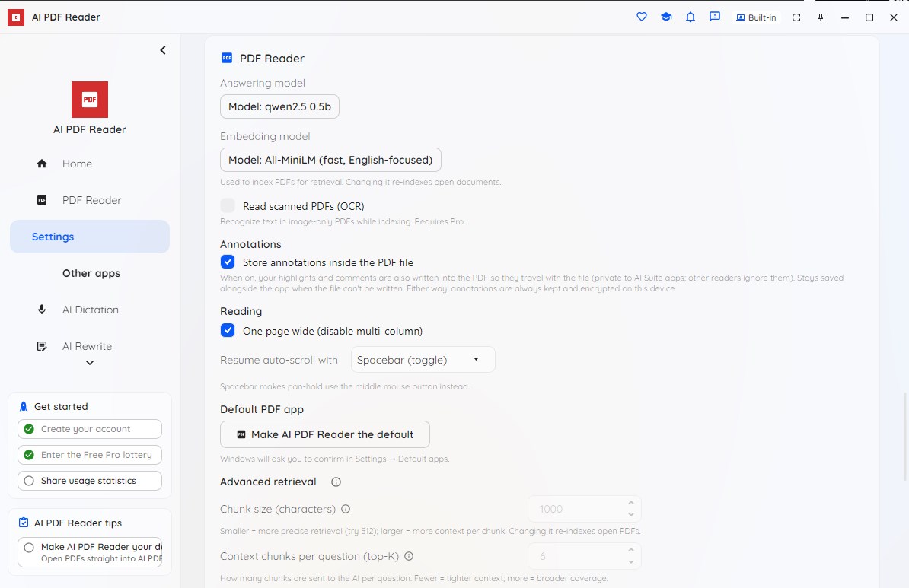Click the blue PDF Reader section icon
The width and height of the screenshot is (909, 588).
(x=227, y=58)
